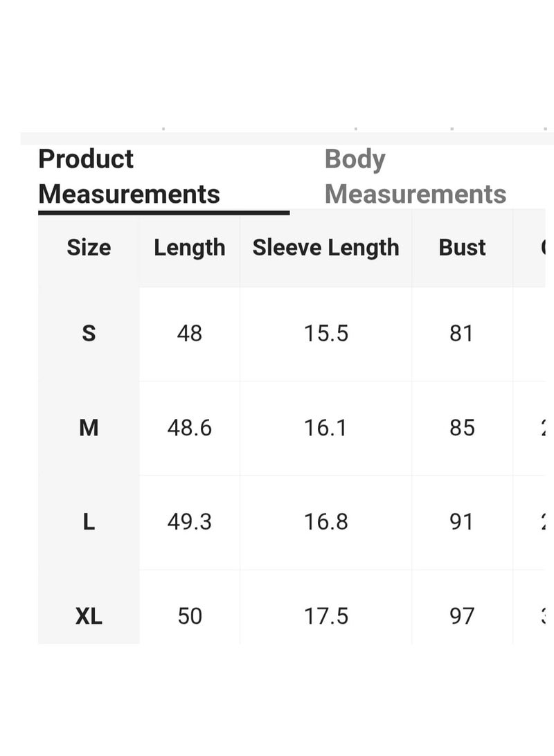Select the 15.5 sleeve length cell

[326, 333]
